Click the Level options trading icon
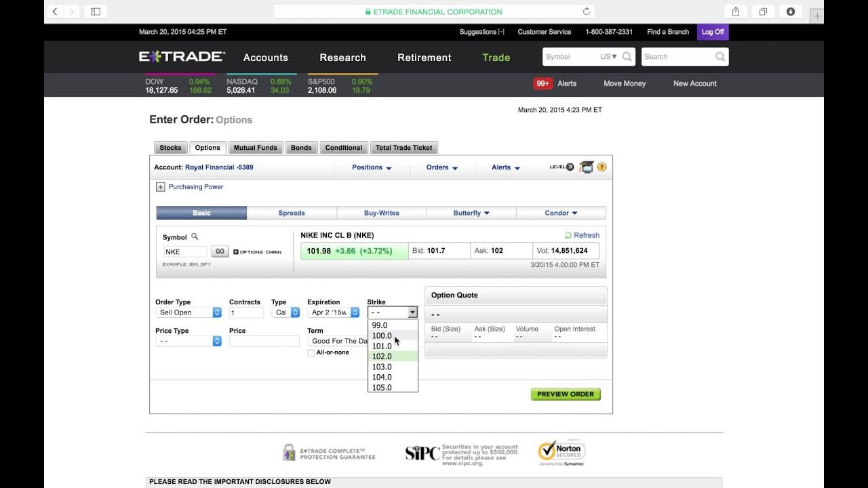 tap(562, 167)
